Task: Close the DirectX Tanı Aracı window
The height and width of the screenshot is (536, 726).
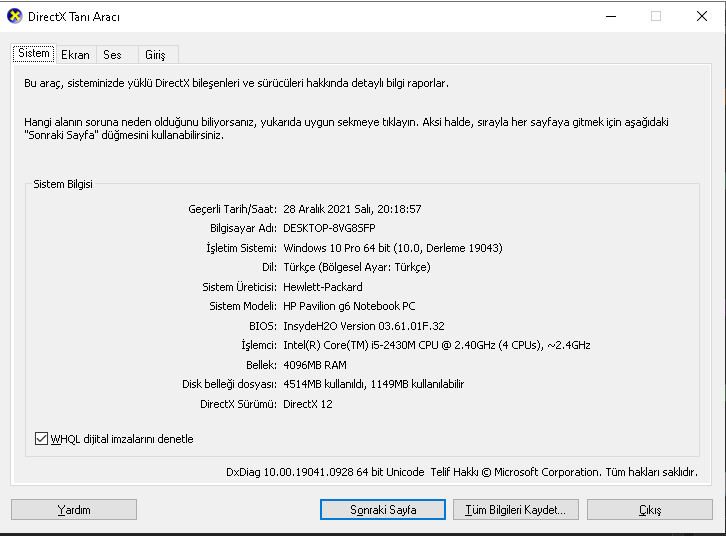Action: [x=702, y=16]
